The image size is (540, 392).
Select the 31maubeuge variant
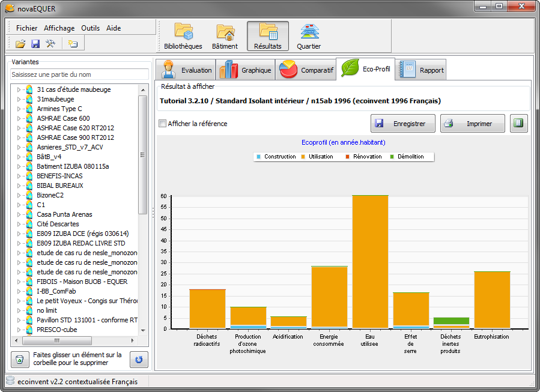(55, 99)
